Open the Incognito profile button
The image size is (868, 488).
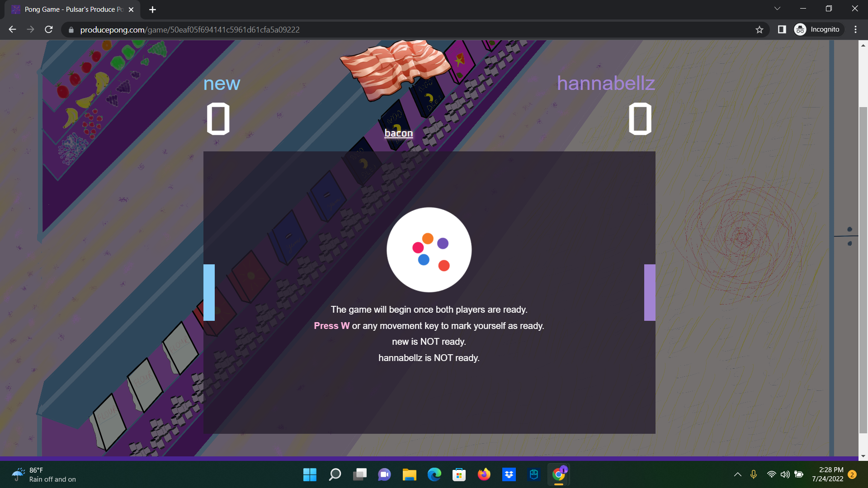click(x=818, y=29)
